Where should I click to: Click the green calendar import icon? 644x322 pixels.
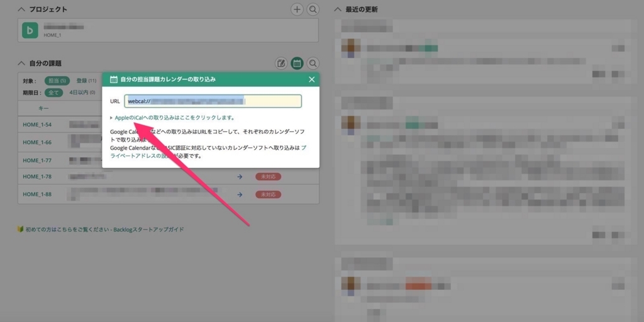(297, 64)
